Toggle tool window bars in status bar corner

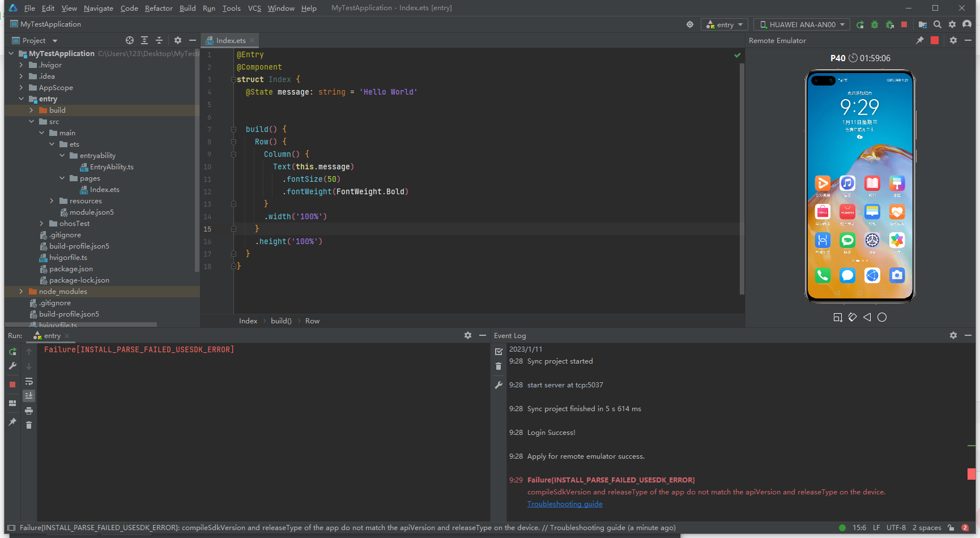click(11, 528)
